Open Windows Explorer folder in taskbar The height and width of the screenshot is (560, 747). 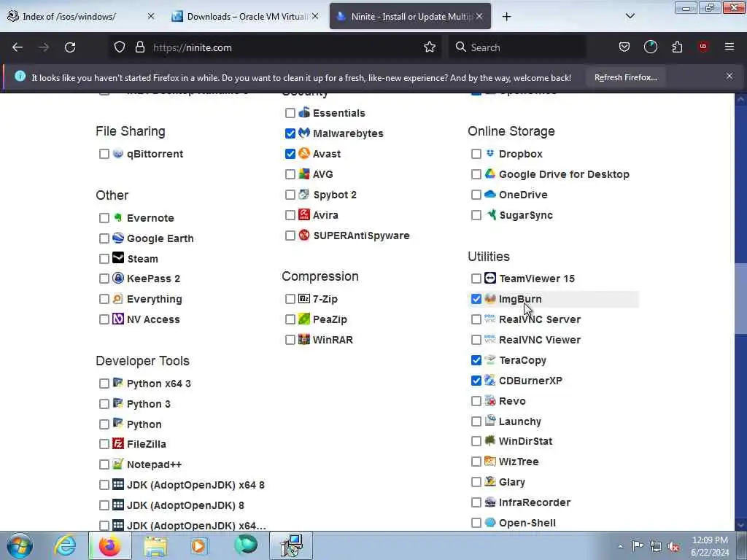(155, 546)
